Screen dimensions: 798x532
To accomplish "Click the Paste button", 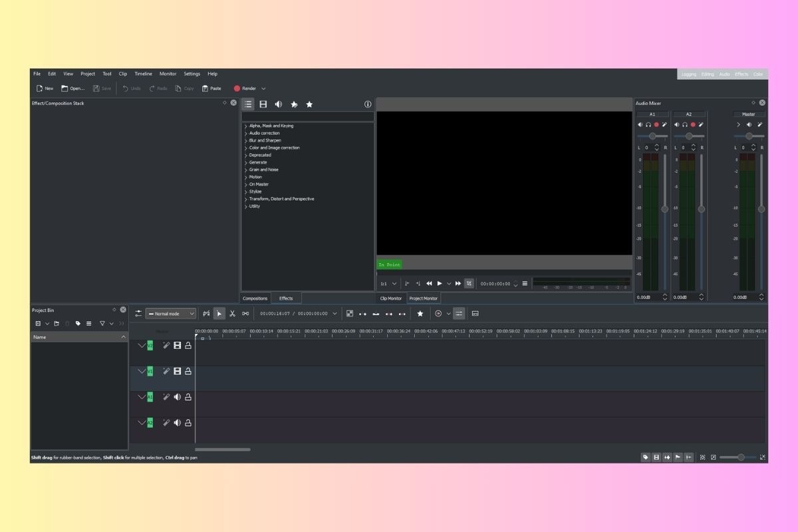I will (211, 88).
